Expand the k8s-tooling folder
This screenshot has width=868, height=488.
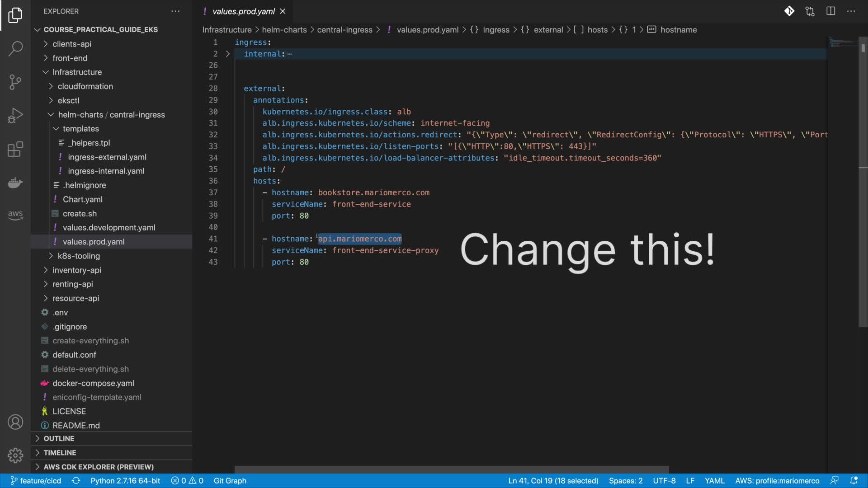point(79,256)
